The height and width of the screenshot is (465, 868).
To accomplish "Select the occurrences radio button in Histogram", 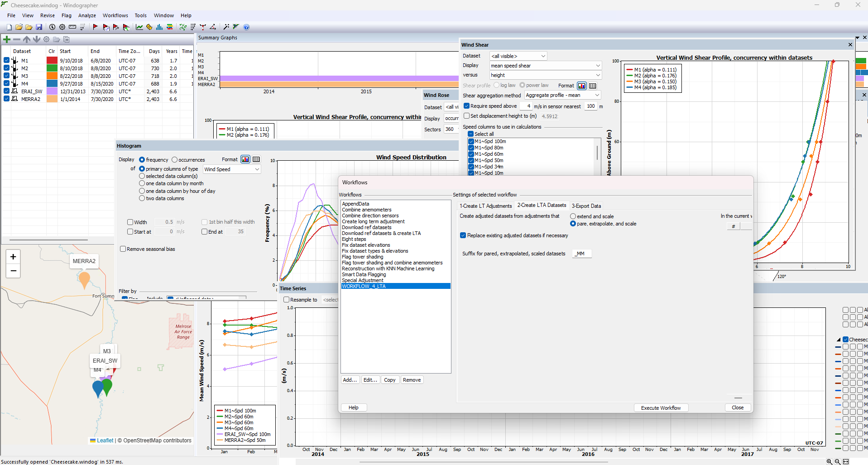I will pos(173,159).
